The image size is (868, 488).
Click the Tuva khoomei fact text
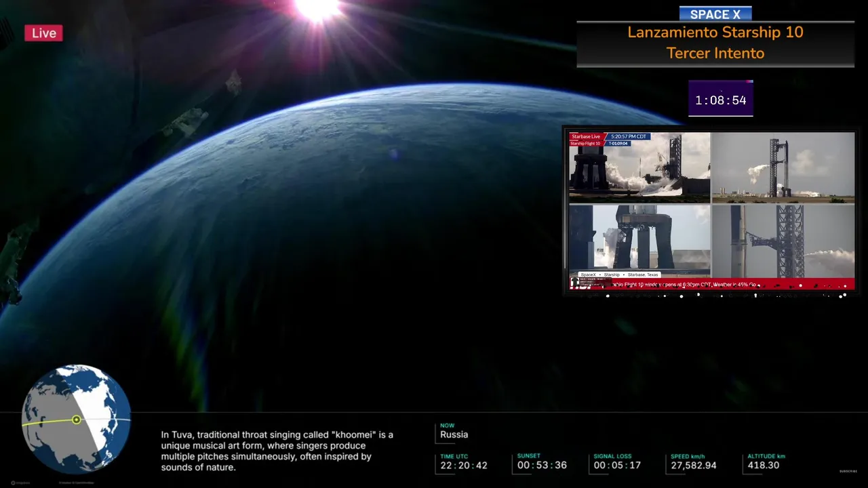(277, 451)
